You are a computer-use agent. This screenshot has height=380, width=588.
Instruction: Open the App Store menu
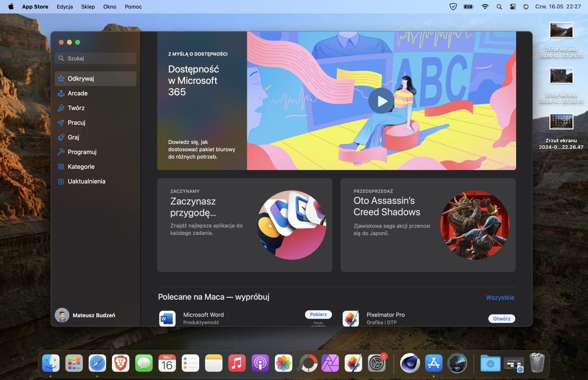point(35,7)
